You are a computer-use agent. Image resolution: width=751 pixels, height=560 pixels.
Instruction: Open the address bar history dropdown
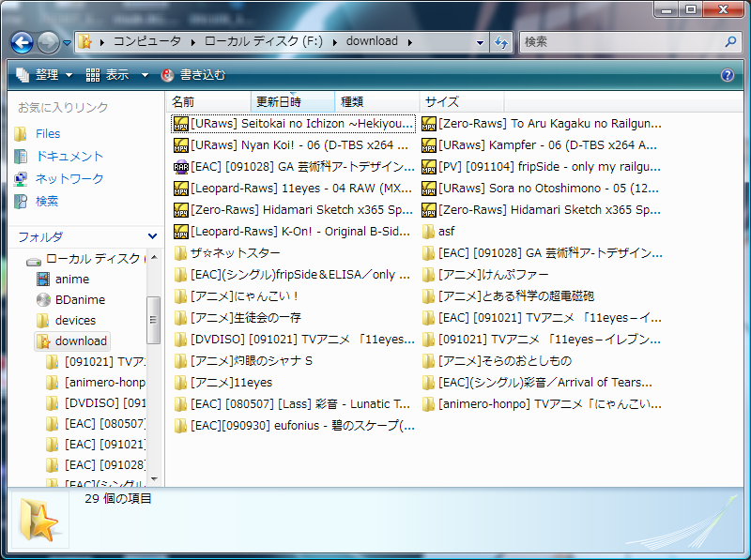point(480,42)
